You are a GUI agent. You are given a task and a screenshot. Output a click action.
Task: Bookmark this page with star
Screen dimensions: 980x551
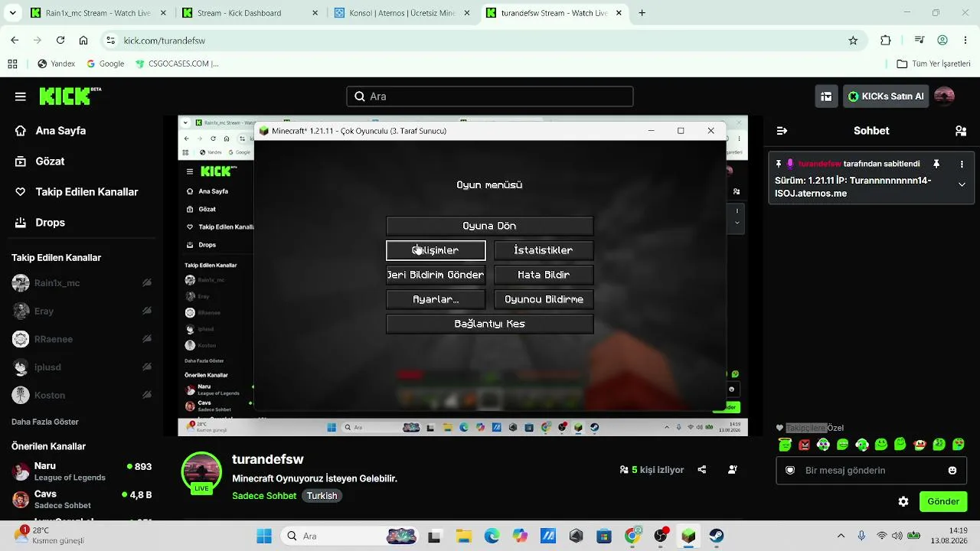[x=853, y=41]
